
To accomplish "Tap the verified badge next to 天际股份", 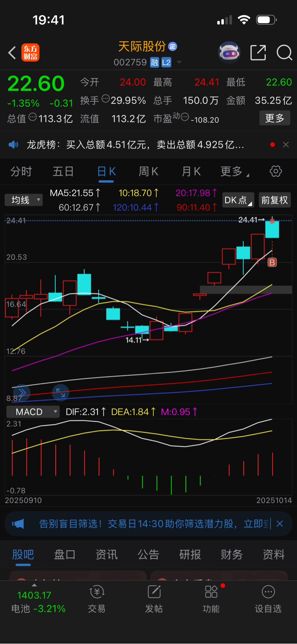I will [x=173, y=46].
